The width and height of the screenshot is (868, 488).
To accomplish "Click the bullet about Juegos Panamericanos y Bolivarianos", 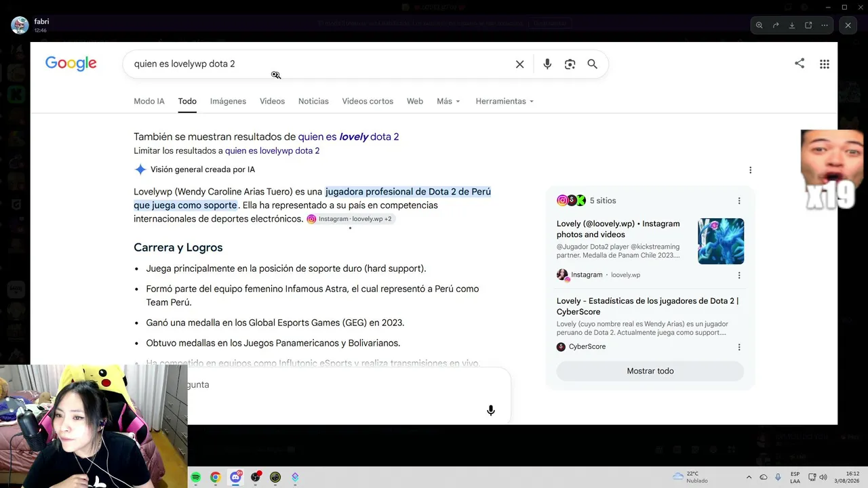I will click(273, 343).
